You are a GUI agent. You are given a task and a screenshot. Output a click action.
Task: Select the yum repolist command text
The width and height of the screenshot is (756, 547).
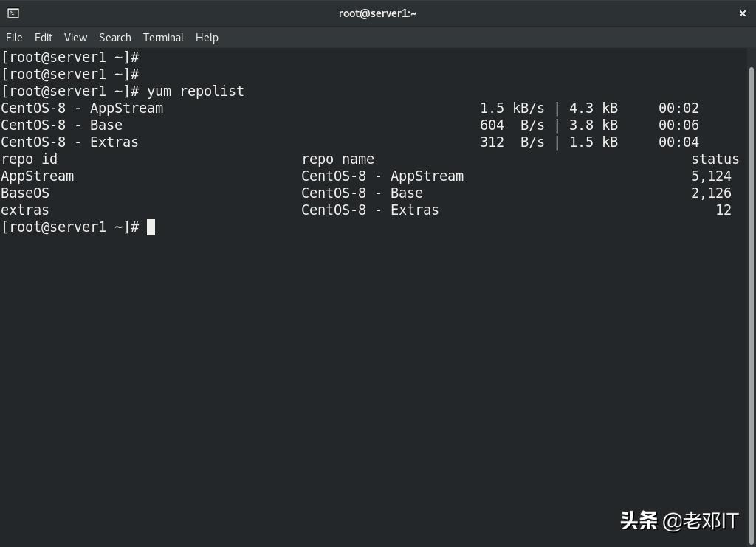[x=196, y=91]
